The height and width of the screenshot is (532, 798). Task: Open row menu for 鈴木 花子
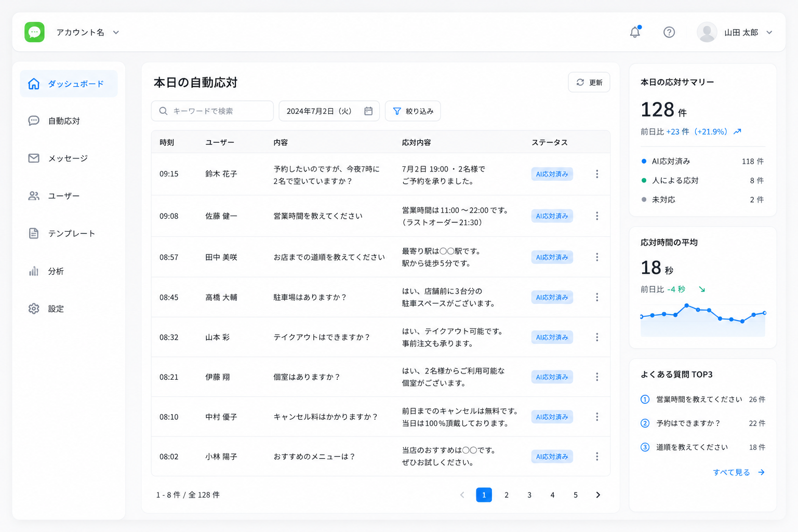(x=597, y=174)
